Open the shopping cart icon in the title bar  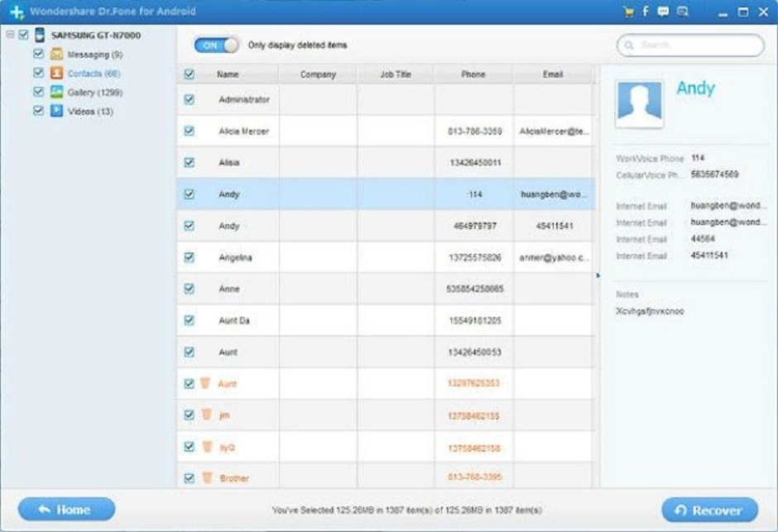click(x=631, y=12)
